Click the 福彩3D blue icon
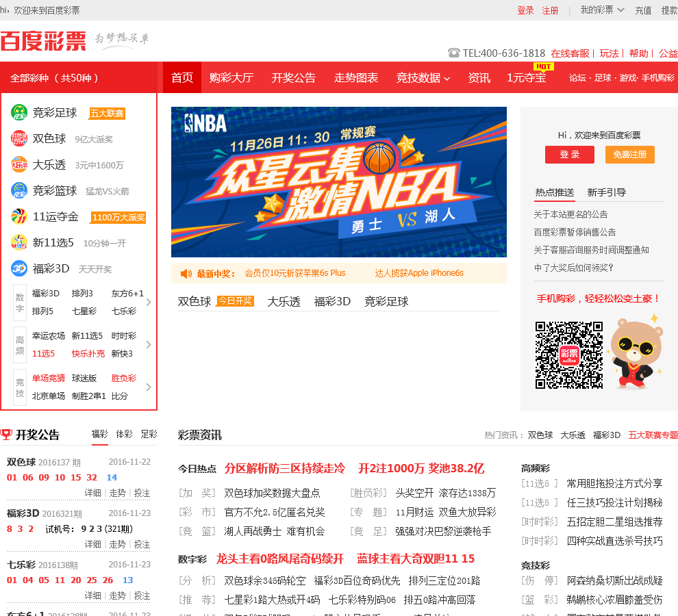This screenshot has width=678, height=616. (19, 268)
